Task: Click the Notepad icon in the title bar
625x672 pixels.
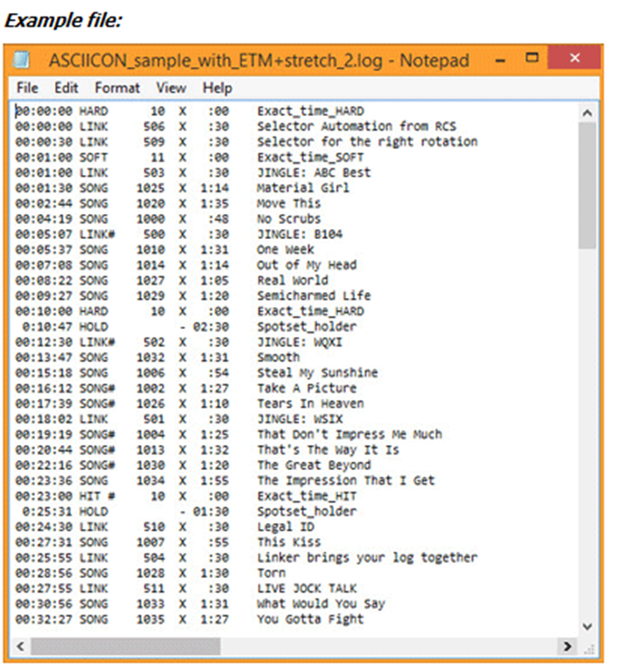Action: [23, 60]
